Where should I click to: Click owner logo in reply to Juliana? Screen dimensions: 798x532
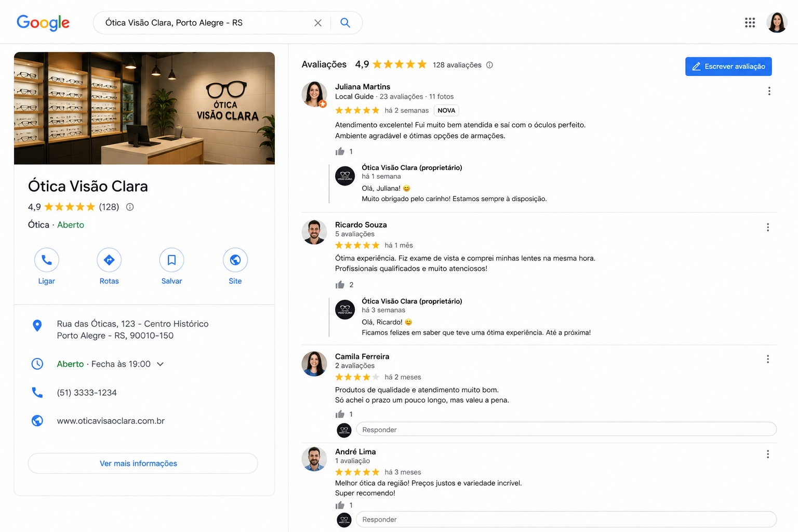coord(345,176)
